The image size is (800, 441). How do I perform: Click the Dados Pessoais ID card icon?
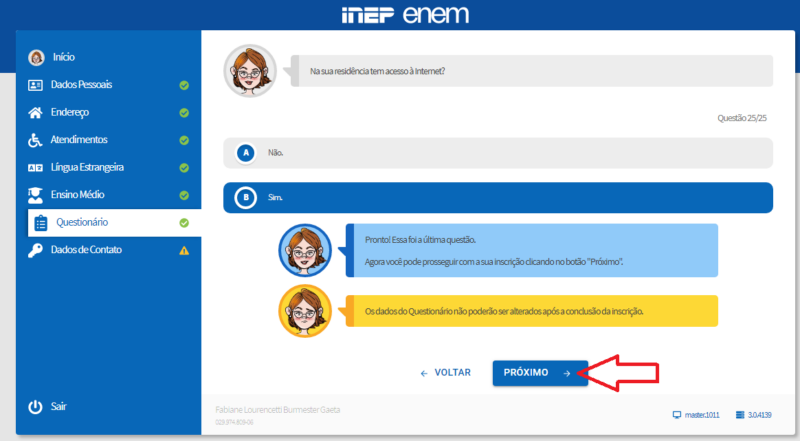click(x=36, y=85)
